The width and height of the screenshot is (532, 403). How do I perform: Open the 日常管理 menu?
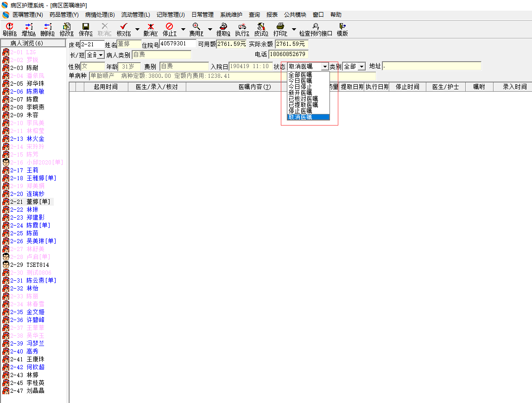point(203,15)
